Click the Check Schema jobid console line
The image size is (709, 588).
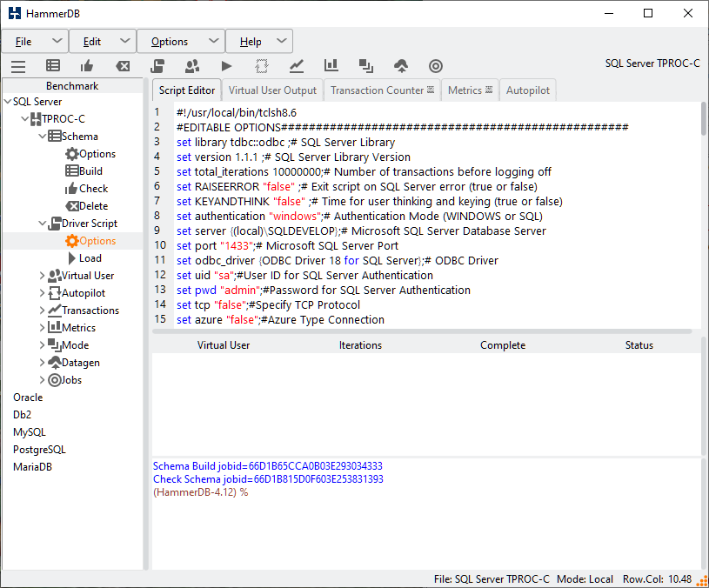point(268,479)
